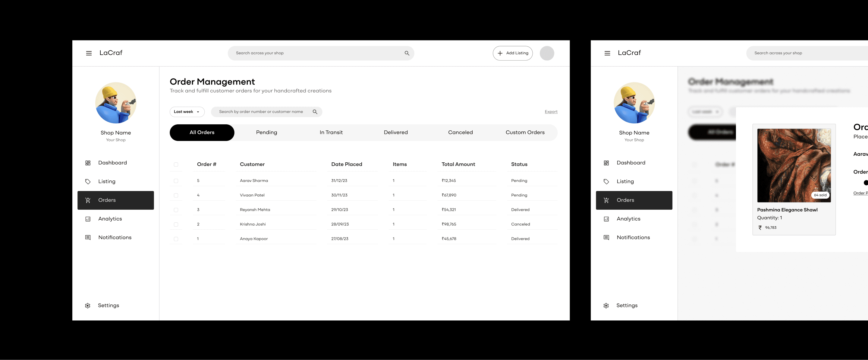Select the checkbox for the Aarav Sharma order

(x=176, y=181)
